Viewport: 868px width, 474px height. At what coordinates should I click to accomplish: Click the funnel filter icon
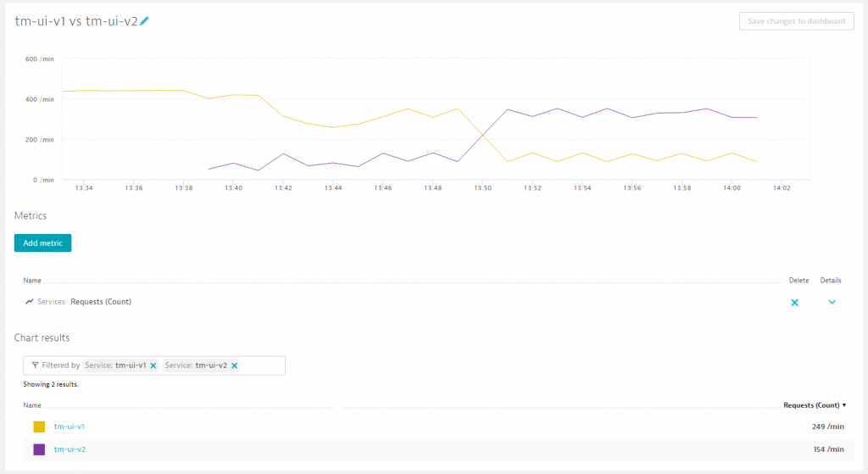pyautogui.click(x=35, y=365)
